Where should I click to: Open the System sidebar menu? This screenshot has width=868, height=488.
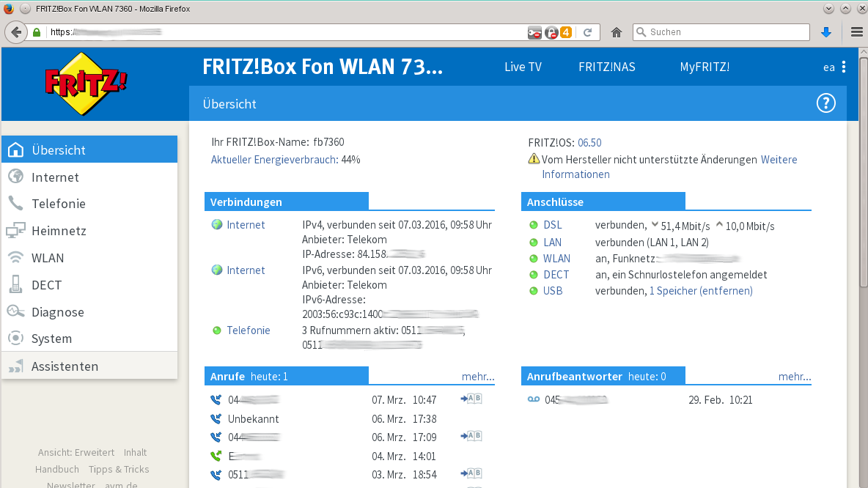(89, 338)
